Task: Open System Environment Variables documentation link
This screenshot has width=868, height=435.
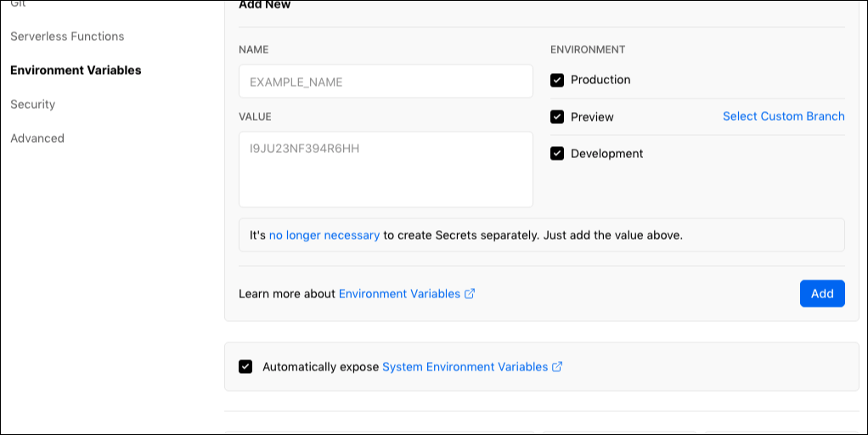Action: (x=465, y=367)
